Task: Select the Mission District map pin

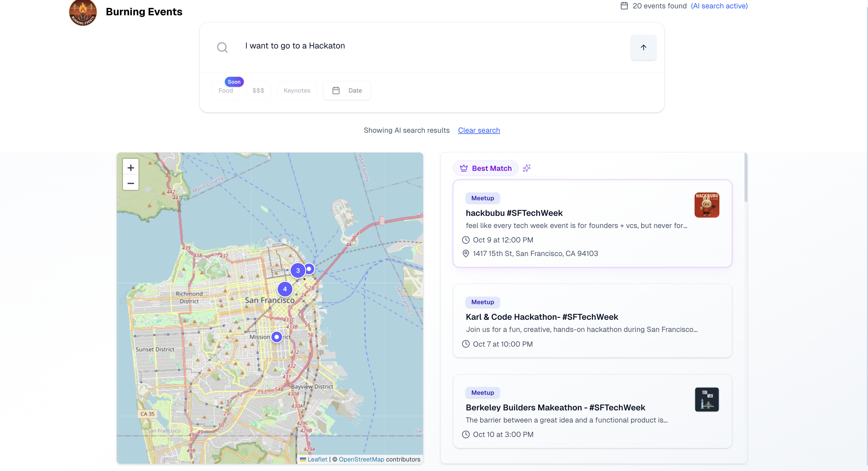Action: (277, 337)
